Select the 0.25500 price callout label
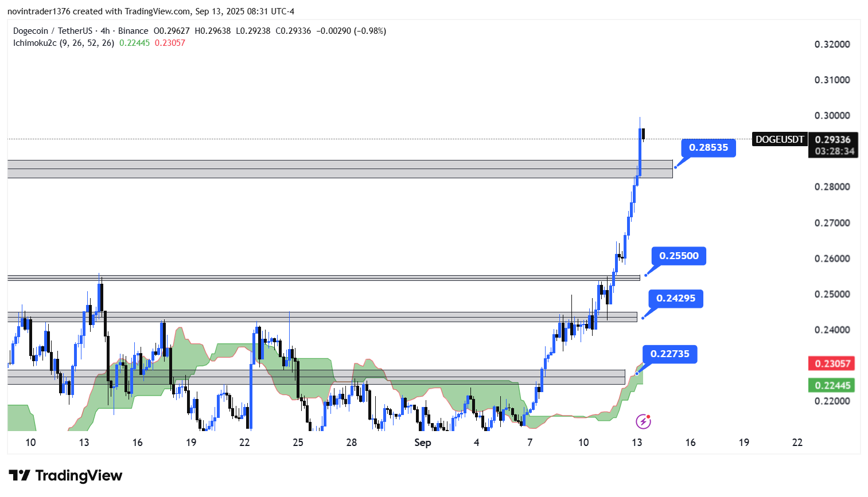The height and width of the screenshot is (497, 868). pyautogui.click(x=678, y=256)
